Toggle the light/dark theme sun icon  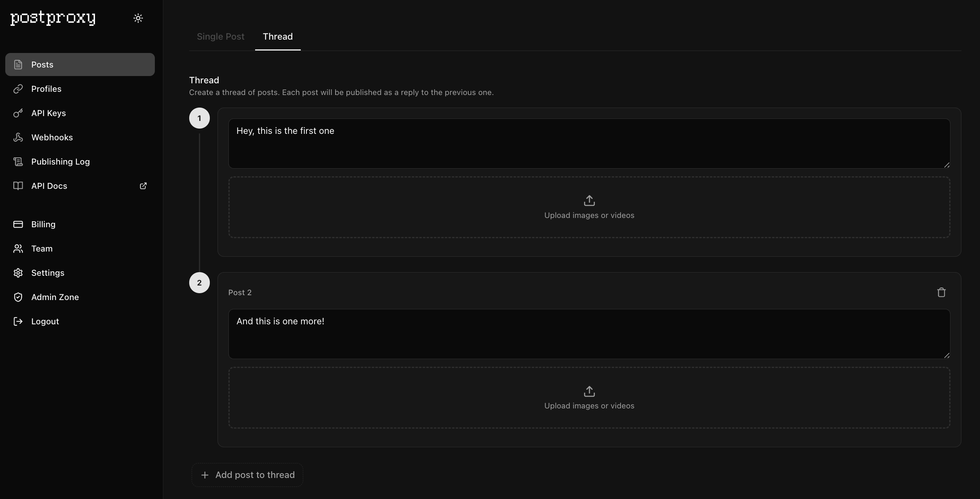coord(138,18)
